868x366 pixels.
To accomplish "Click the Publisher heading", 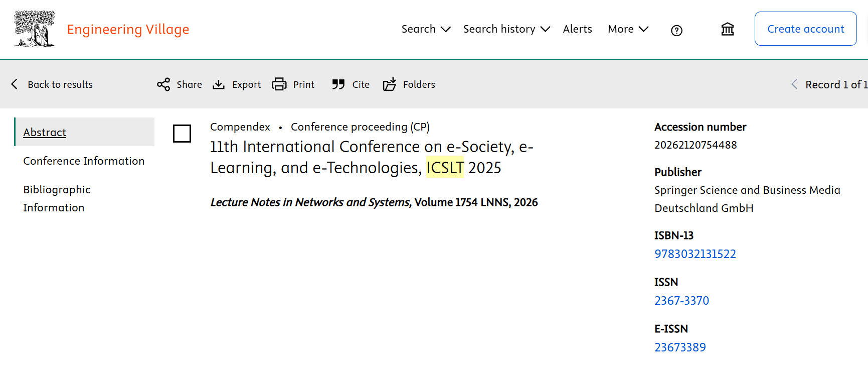I will click(677, 172).
